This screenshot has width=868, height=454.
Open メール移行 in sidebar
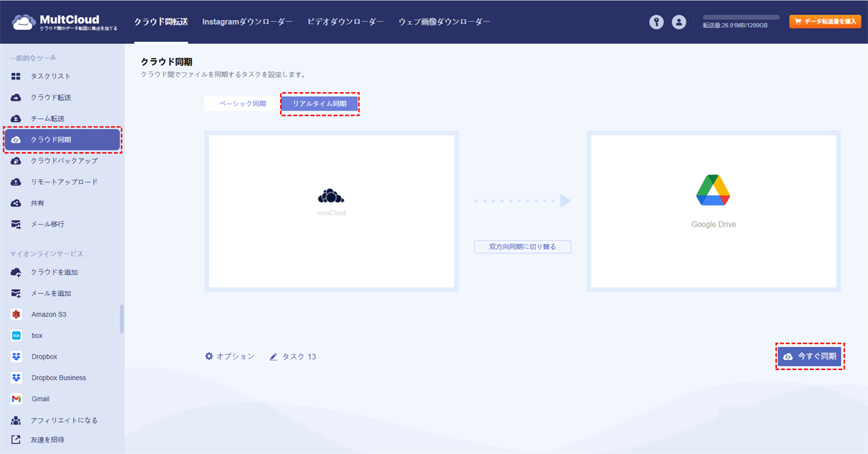[x=48, y=224]
